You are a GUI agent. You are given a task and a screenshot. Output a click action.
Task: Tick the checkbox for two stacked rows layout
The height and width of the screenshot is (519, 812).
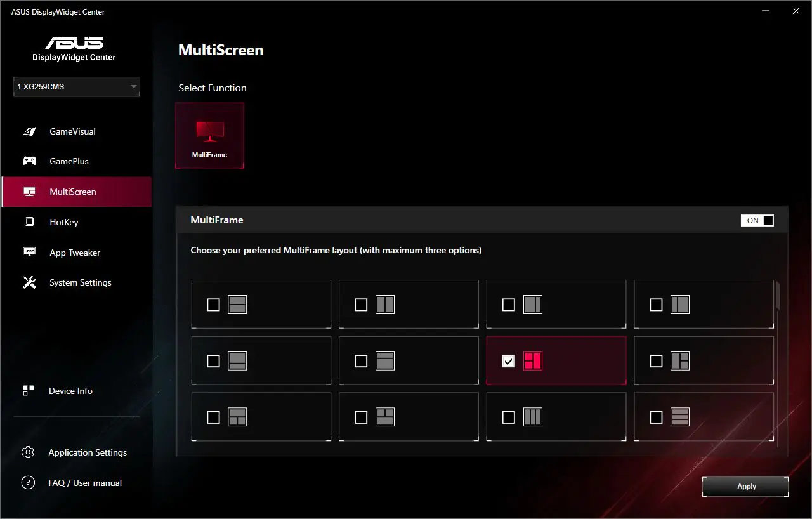[213, 305]
